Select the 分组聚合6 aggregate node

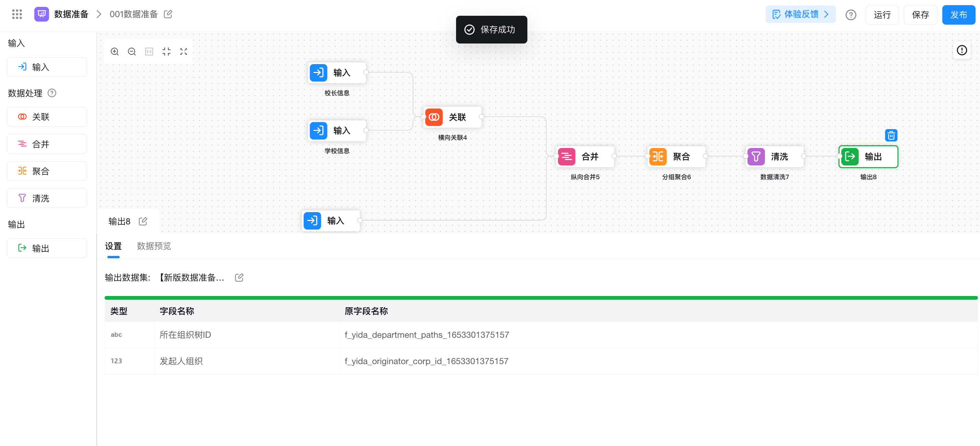[x=677, y=157]
